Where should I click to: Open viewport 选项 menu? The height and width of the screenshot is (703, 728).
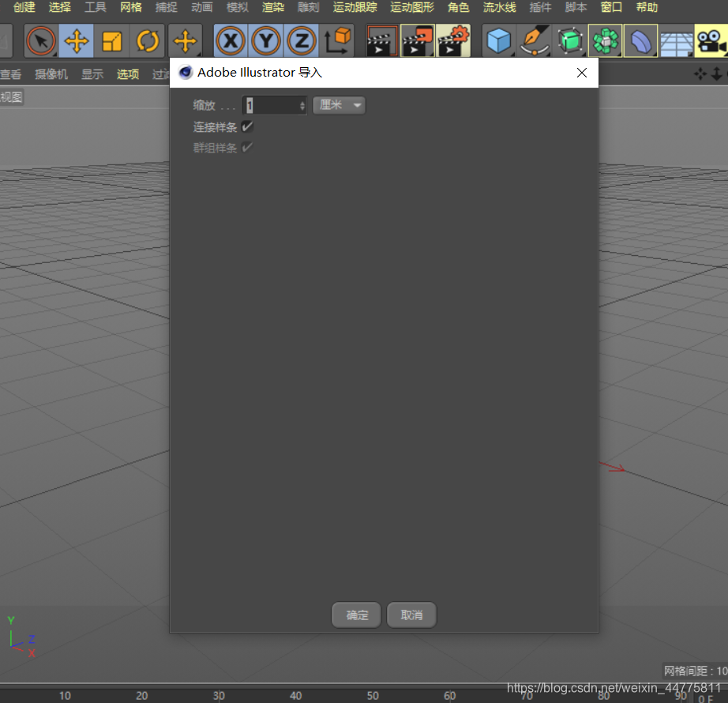coord(128,74)
